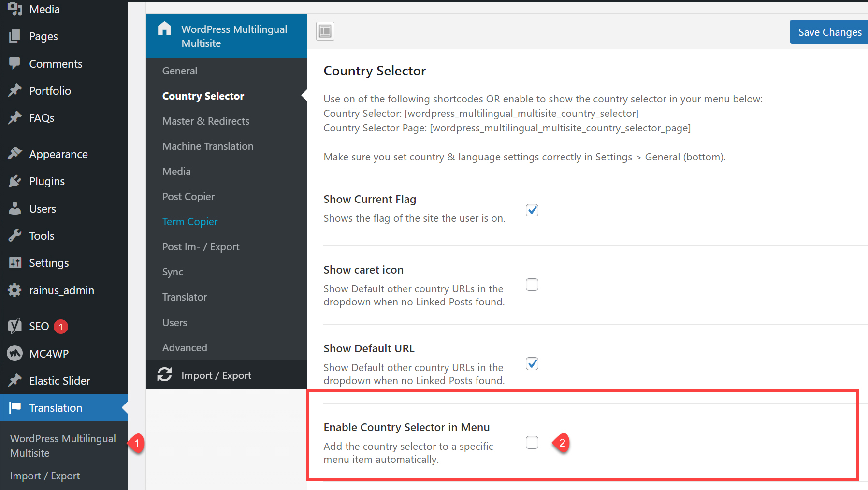Screen dimensions: 868x490
Task: Click the Portfolio pin icon
Action: pos(15,90)
